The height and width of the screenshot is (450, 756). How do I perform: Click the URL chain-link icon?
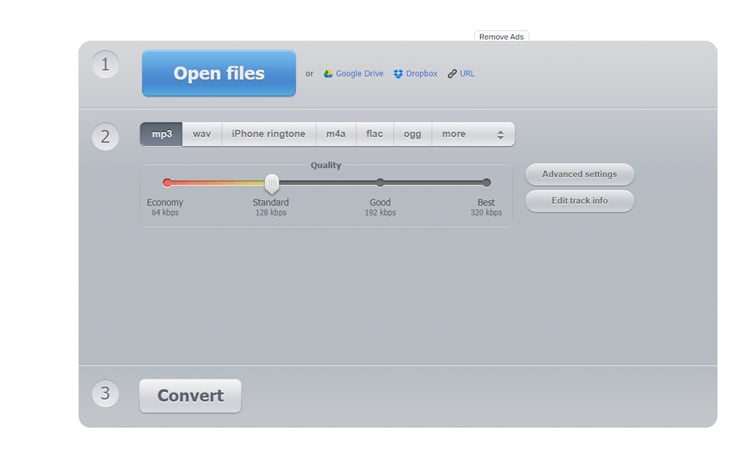coord(452,74)
